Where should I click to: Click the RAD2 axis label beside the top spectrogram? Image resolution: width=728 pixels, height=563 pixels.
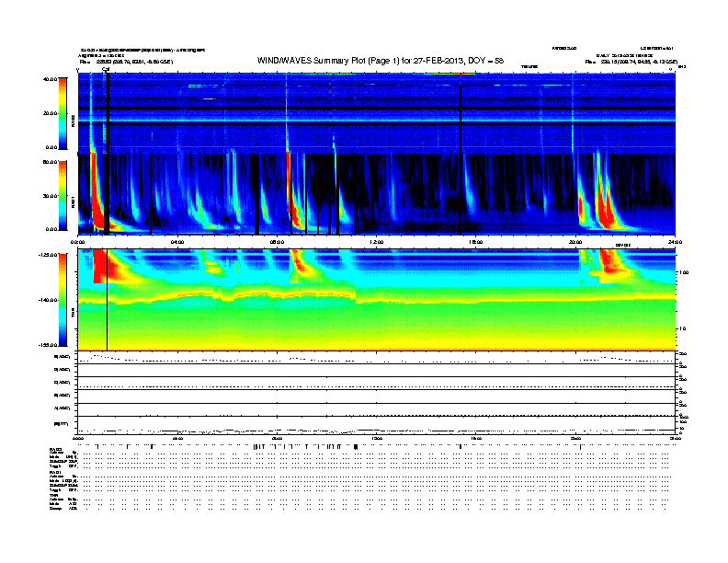(73, 121)
